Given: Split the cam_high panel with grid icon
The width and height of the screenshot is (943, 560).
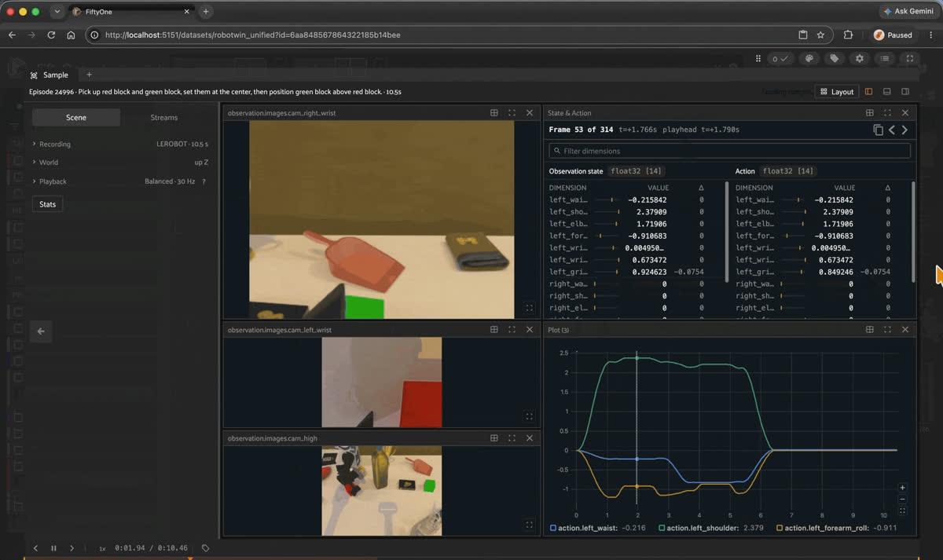Looking at the screenshot, I should (x=494, y=438).
